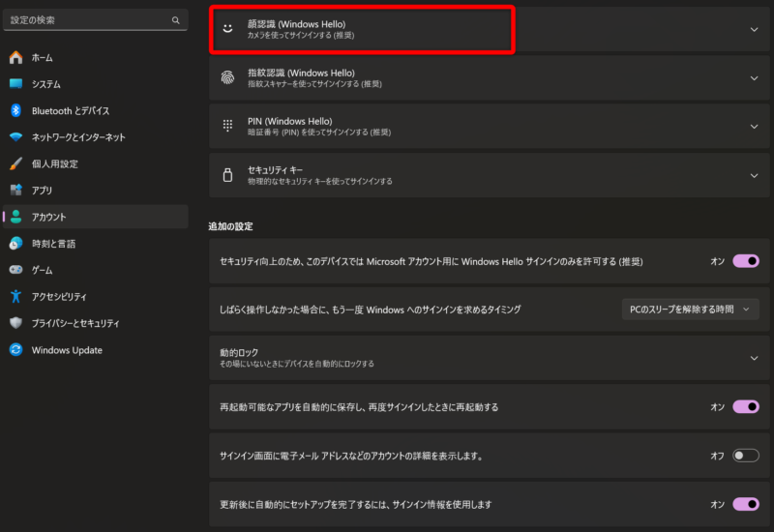Viewport: 774px width, 532px height.
Task: Click the PIN keypad icon
Action: 227,126
